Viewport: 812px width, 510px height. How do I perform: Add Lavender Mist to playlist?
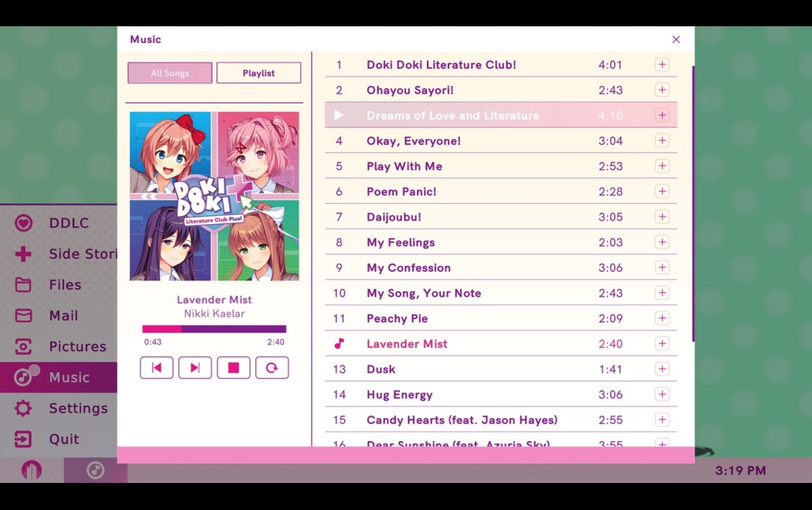click(x=662, y=343)
